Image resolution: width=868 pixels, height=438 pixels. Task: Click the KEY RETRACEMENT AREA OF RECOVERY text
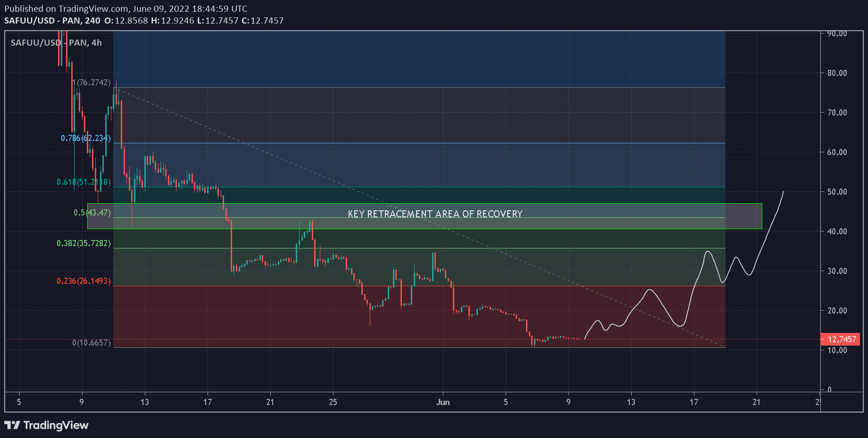click(435, 214)
